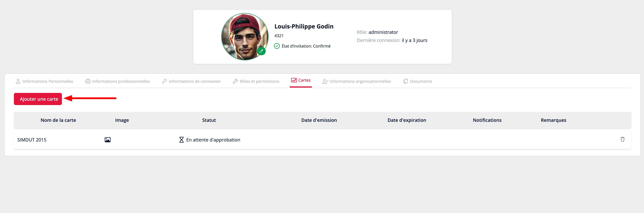Open the SIMDUT 2015 card image icon
The width and height of the screenshot is (644, 213).
click(x=107, y=140)
